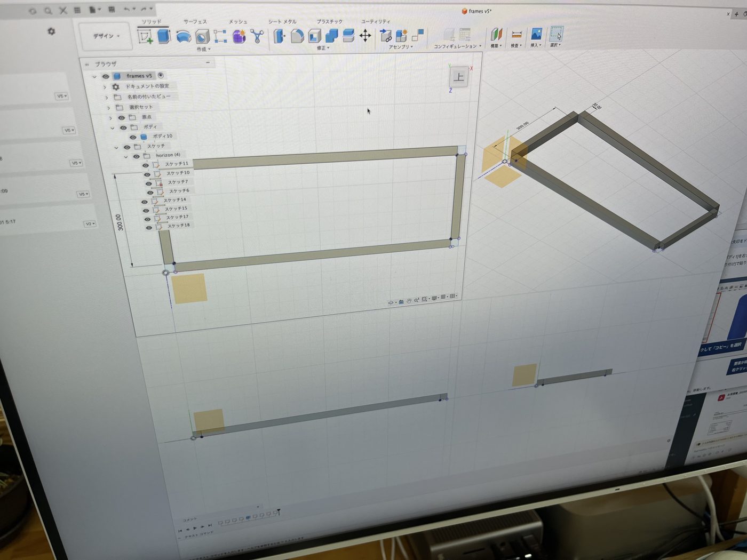Image resolution: width=747 pixels, height=560 pixels.
Task: Click the timeline play button
Action: (195, 528)
